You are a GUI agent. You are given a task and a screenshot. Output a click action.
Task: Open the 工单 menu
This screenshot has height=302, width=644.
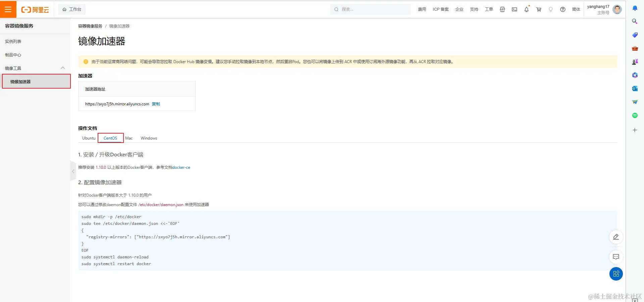click(x=489, y=9)
